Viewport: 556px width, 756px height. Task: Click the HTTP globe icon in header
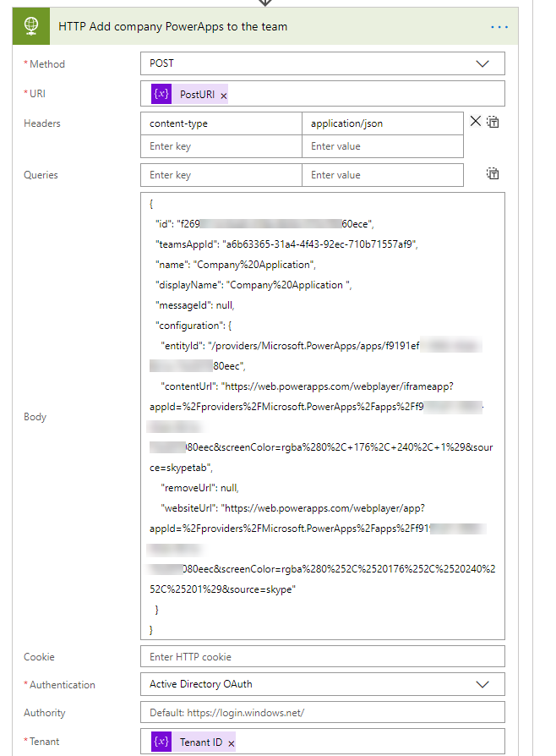31,26
